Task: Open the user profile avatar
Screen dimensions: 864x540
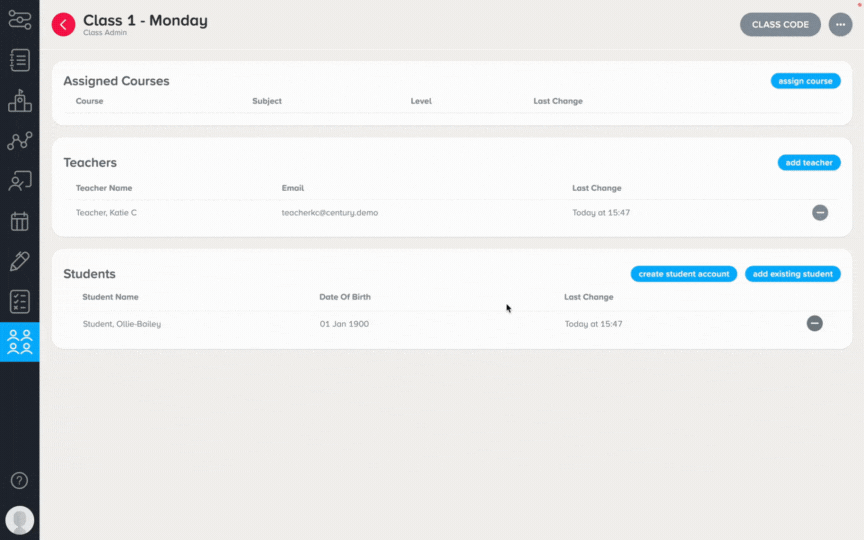Action: click(x=20, y=520)
